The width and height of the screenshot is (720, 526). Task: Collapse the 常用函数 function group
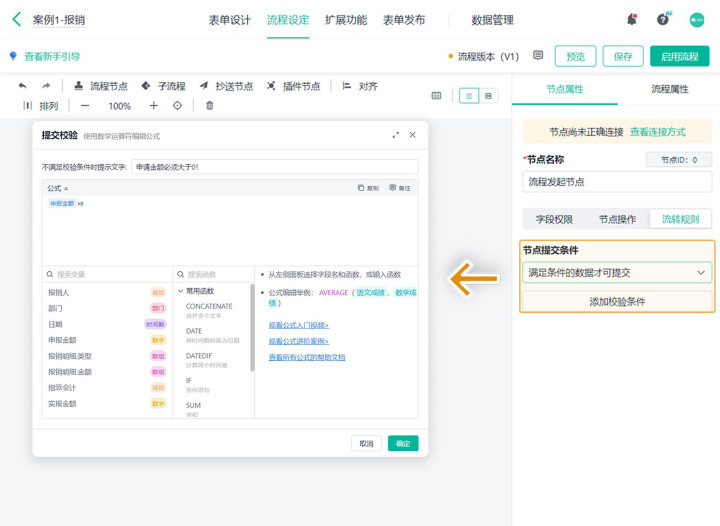coord(181,291)
